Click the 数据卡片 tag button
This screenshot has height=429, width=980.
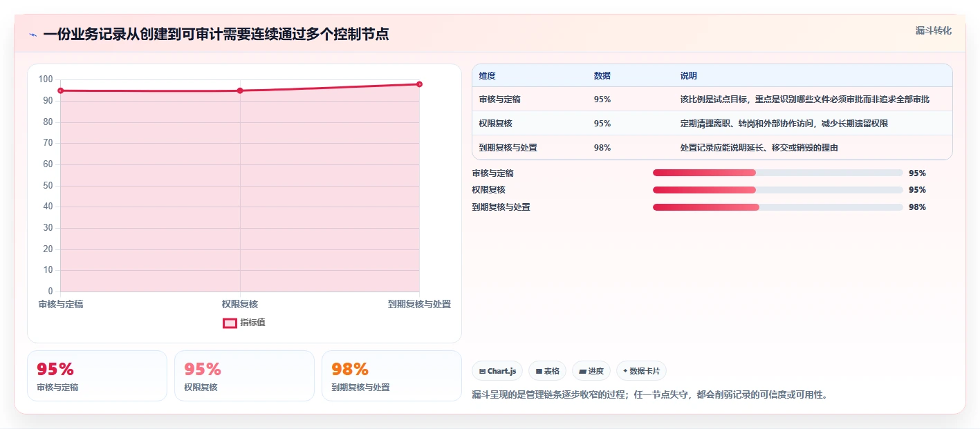click(641, 371)
